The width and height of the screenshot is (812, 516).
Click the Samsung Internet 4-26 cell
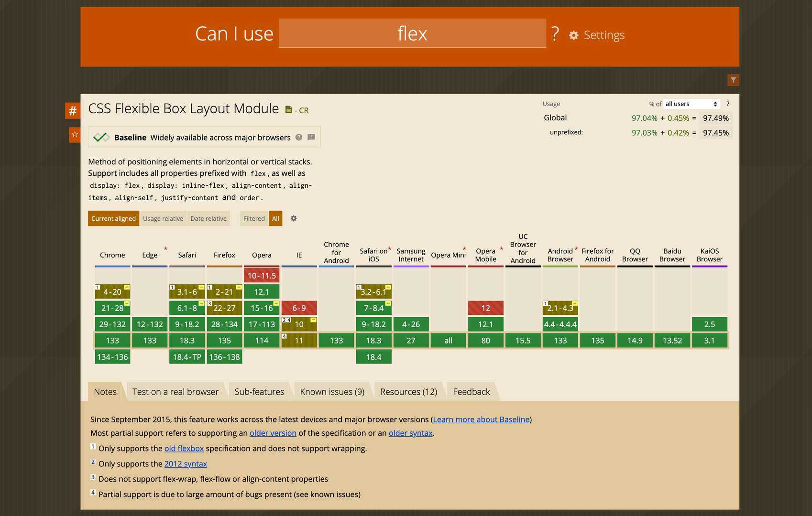[411, 324]
